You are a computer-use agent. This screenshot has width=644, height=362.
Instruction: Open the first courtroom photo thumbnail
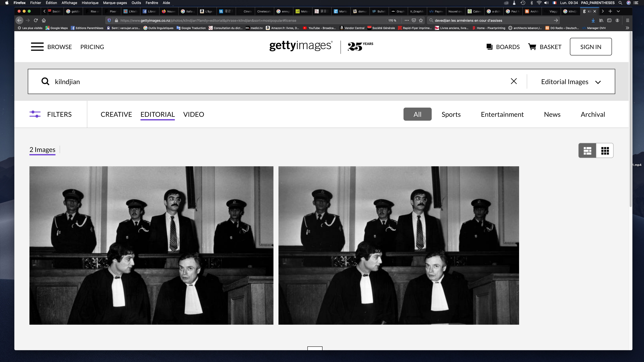pyautogui.click(x=151, y=245)
